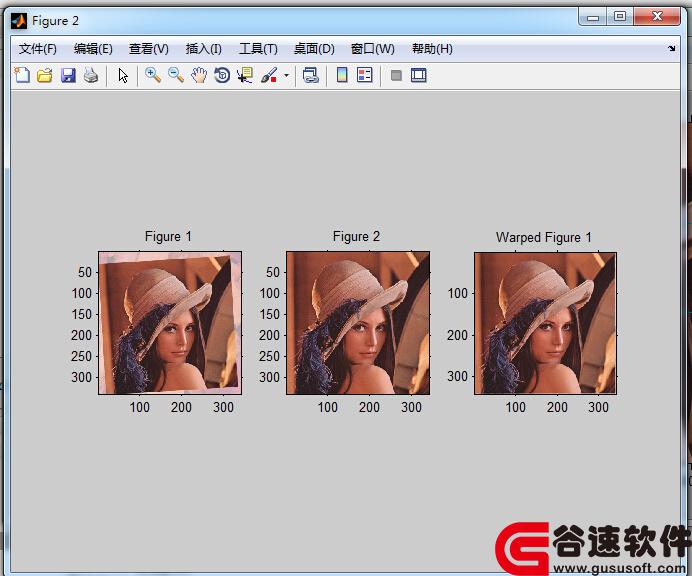
Task: Open the 文件(F) menu
Action: [x=38, y=49]
